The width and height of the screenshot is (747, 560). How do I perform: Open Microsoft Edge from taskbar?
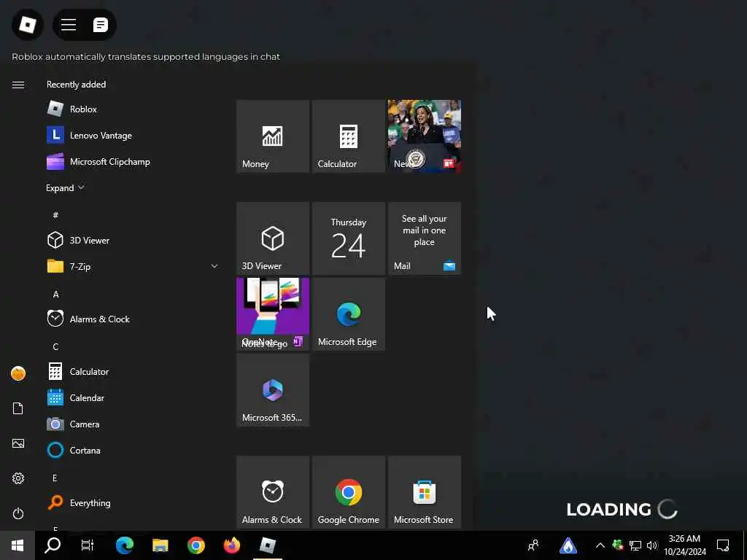tap(125, 545)
